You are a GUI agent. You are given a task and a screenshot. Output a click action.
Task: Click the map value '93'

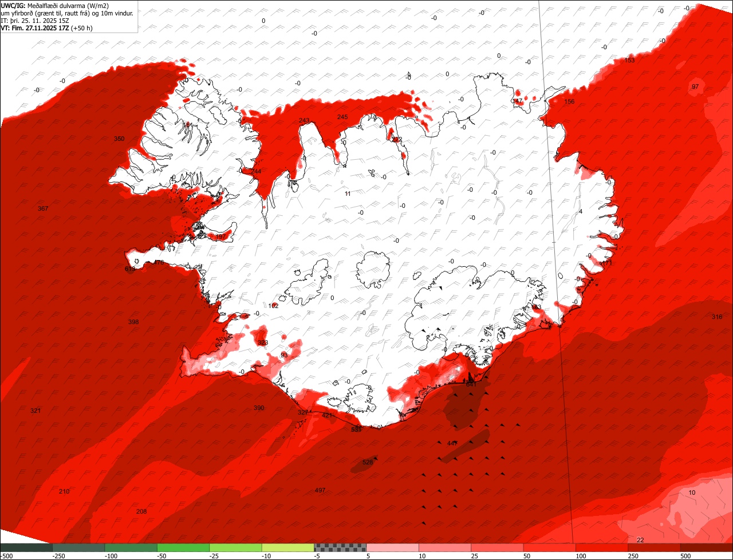285,356
